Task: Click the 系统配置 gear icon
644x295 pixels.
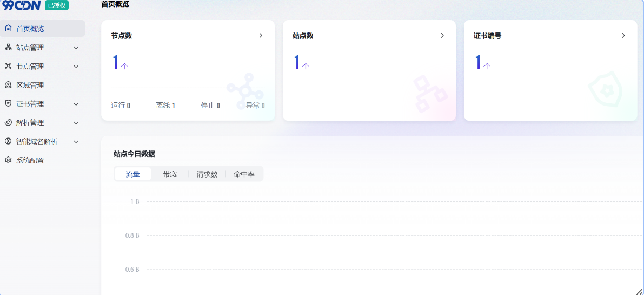Action: 8,160
